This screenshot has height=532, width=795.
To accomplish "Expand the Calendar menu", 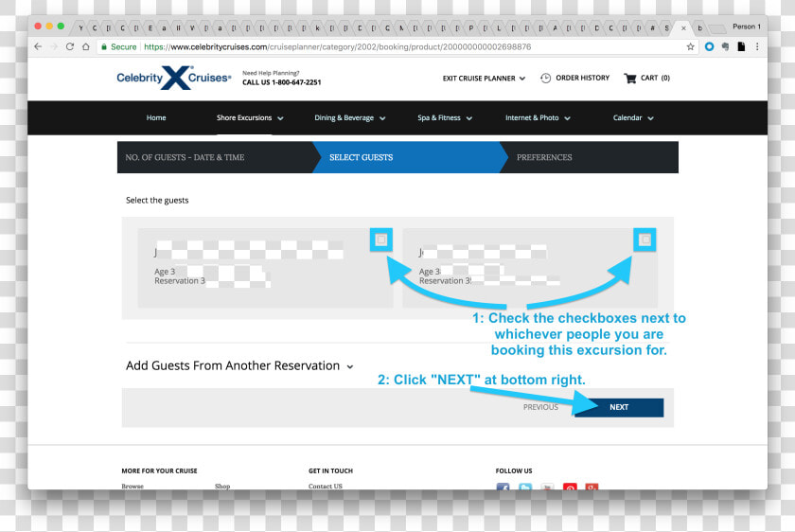I will click(633, 117).
